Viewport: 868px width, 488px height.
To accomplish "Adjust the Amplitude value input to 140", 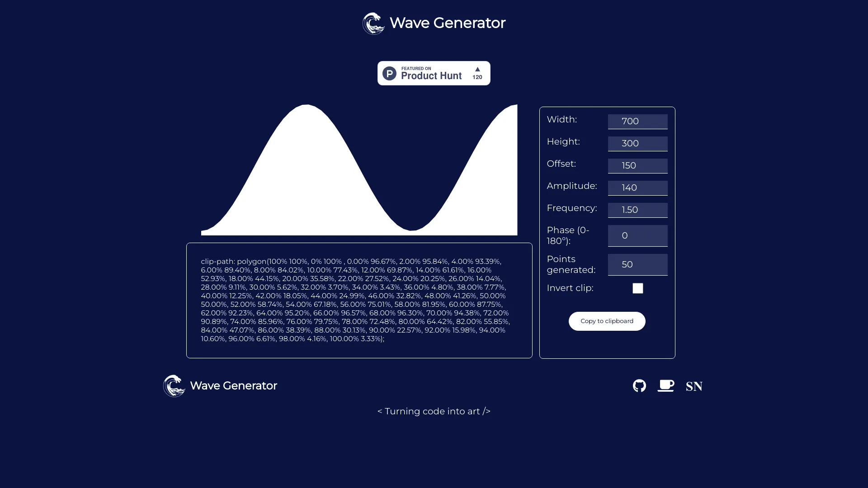I will point(637,187).
